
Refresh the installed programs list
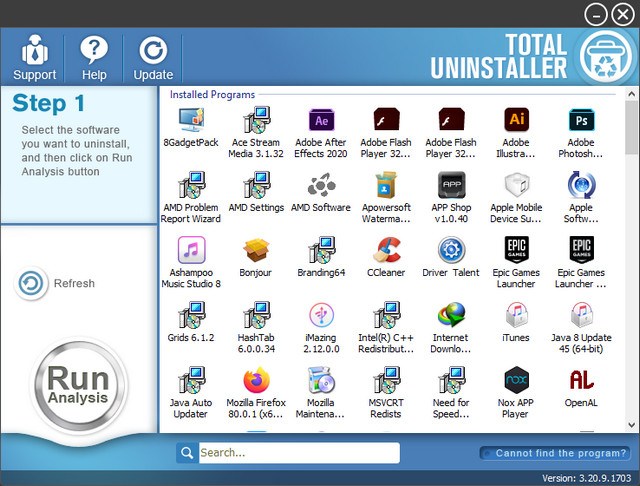tap(57, 284)
